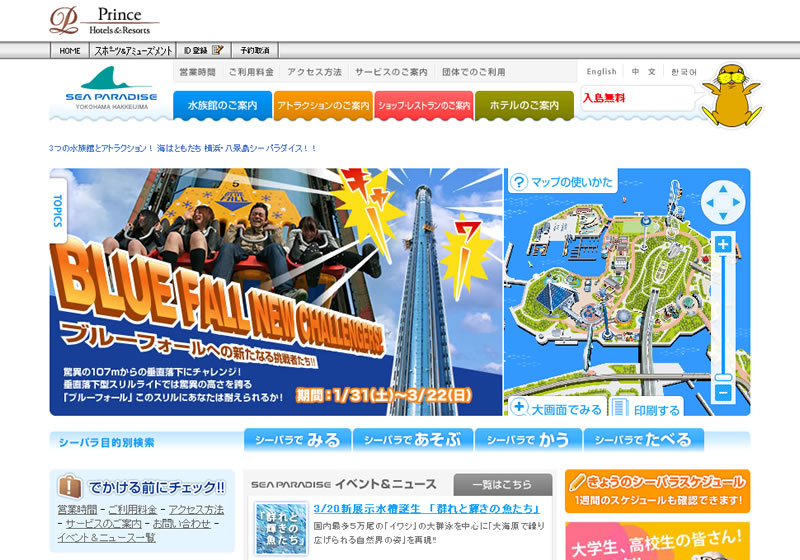This screenshot has width=800, height=560.
Task: Switch language to Korean 한국어
Action: (x=684, y=72)
